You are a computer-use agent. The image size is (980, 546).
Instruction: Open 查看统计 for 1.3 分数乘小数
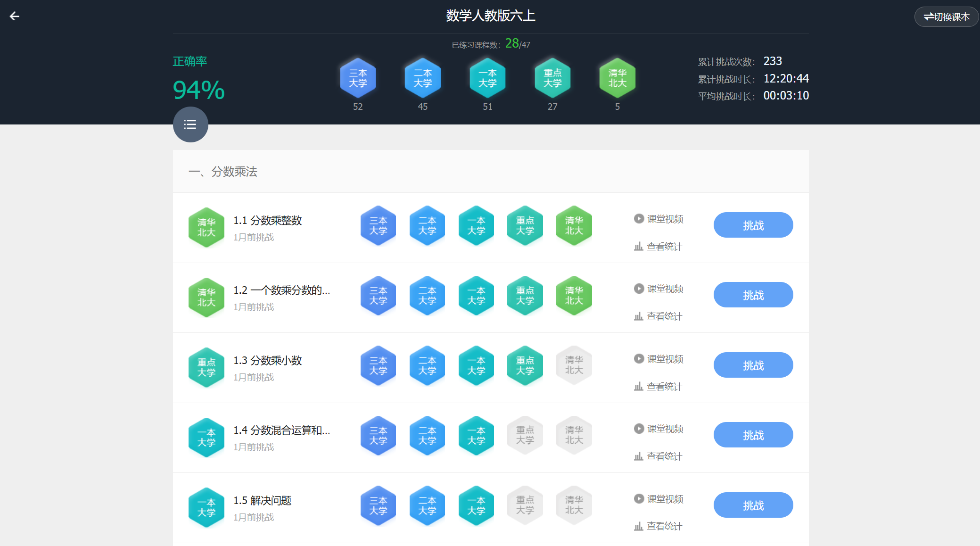click(658, 387)
